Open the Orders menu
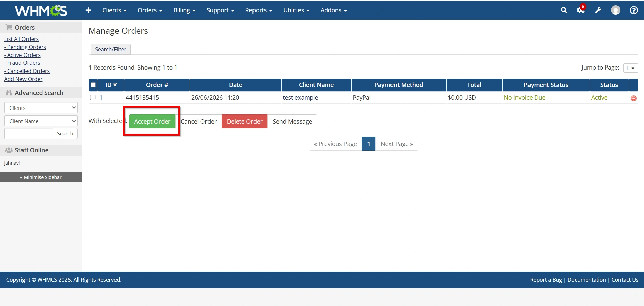The width and height of the screenshot is (644, 306). (x=150, y=10)
